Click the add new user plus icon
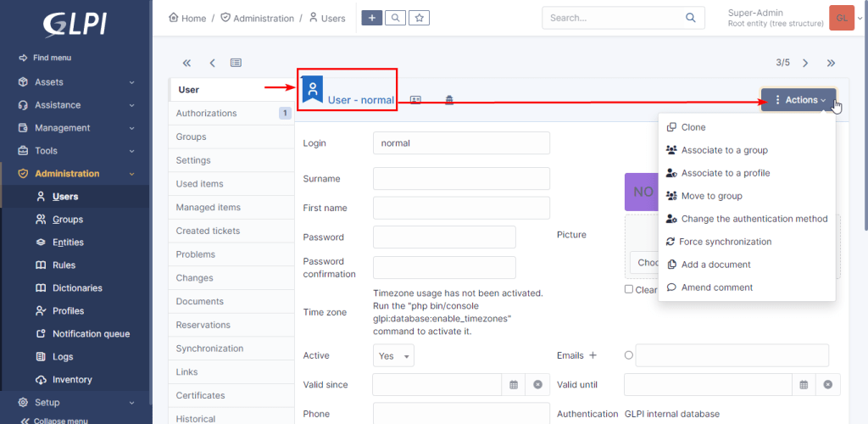Screen dimensions: 868x424 click(x=372, y=18)
